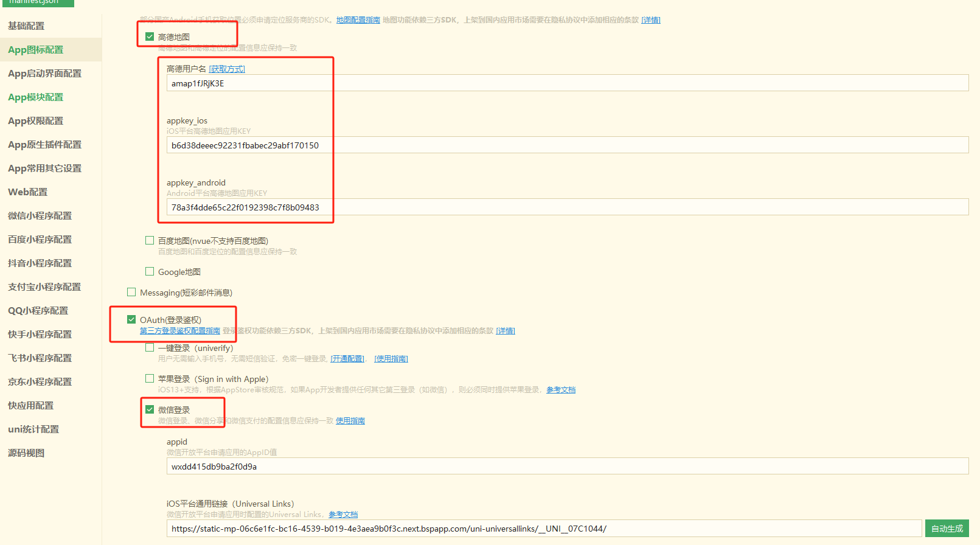Click the 自动生成 button

pyautogui.click(x=947, y=529)
